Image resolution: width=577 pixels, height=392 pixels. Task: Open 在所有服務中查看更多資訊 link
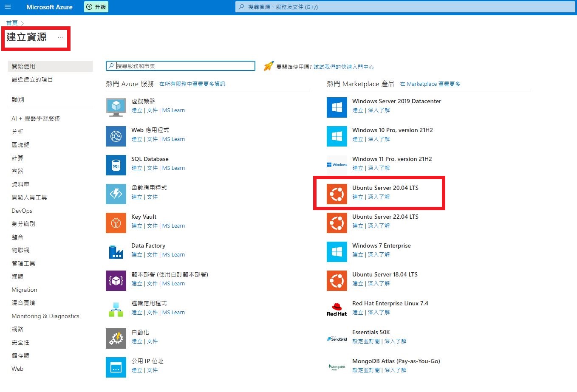coord(192,84)
